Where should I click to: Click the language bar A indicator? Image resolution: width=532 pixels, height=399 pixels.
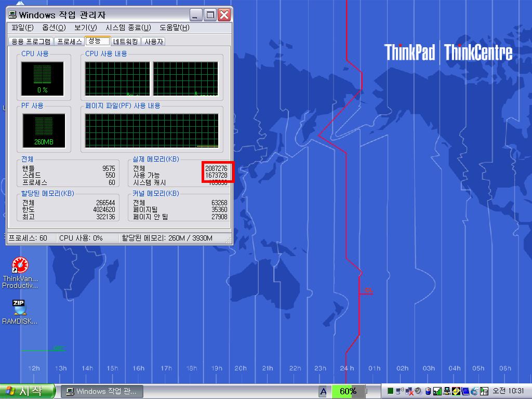[323, 391]
